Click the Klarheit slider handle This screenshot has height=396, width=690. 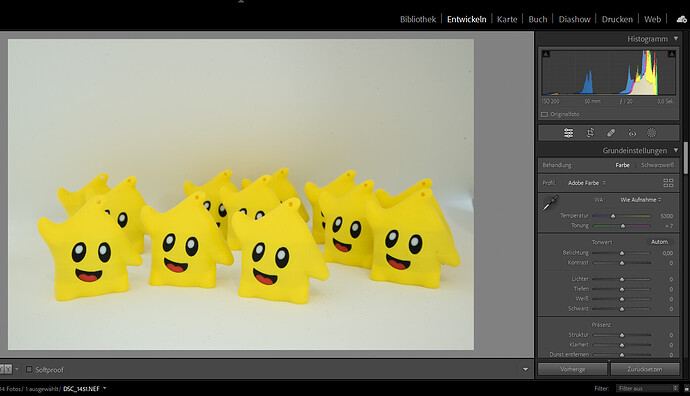pos(622,345)
